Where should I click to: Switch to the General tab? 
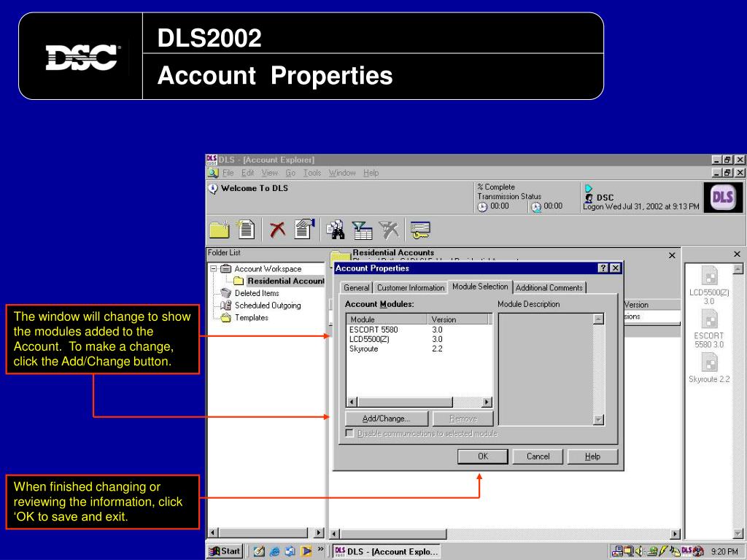click(356, 287)
